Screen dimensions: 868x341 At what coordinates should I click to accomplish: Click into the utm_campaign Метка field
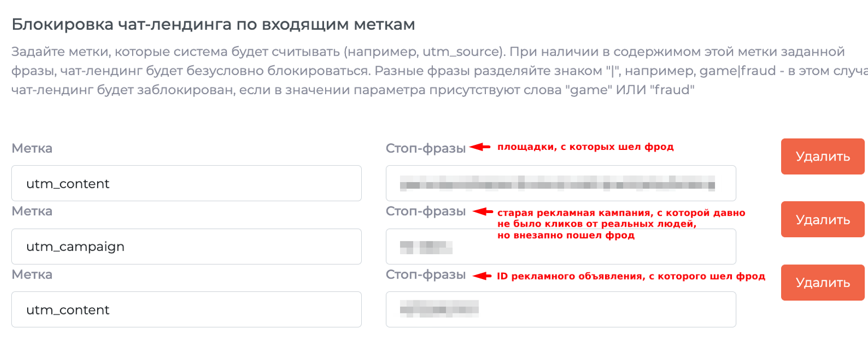[x=186, y=246]
